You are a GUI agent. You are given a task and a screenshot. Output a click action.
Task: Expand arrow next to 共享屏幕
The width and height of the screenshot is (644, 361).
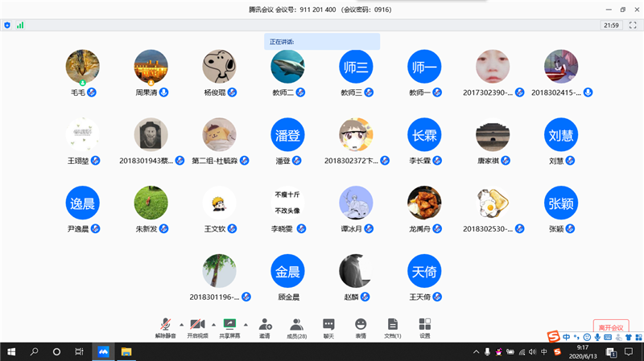[246, 324]
